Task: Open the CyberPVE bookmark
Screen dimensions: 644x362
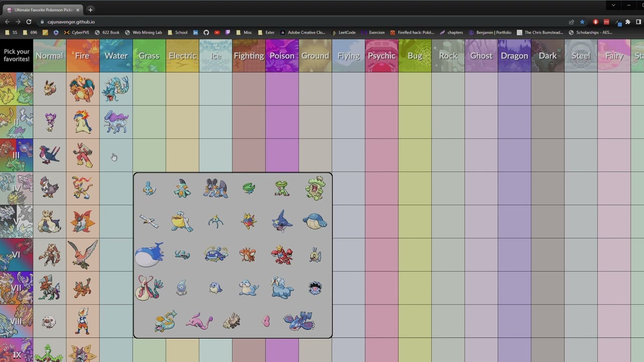Action: (76, 32)
